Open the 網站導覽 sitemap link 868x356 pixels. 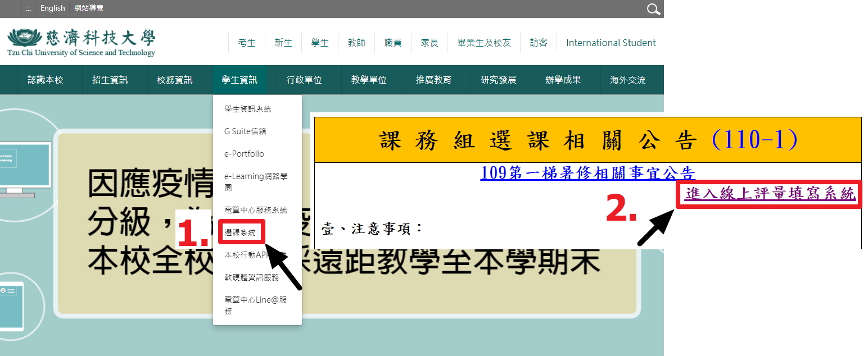89,8
